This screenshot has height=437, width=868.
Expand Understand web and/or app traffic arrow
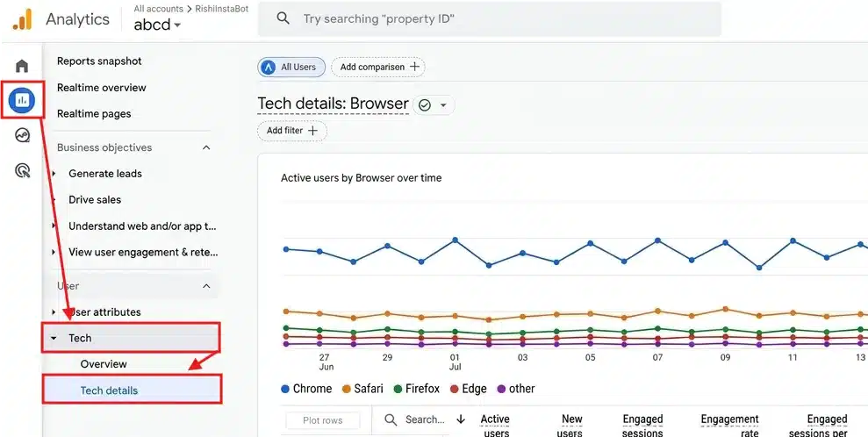(x=54, y=226)
